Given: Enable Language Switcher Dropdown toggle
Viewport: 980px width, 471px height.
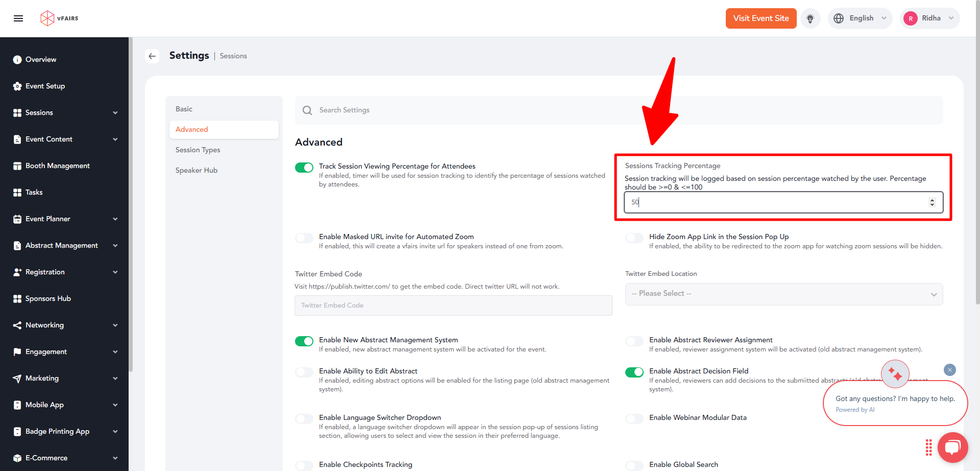Looking at the screenshot, I should pos(304,419).
